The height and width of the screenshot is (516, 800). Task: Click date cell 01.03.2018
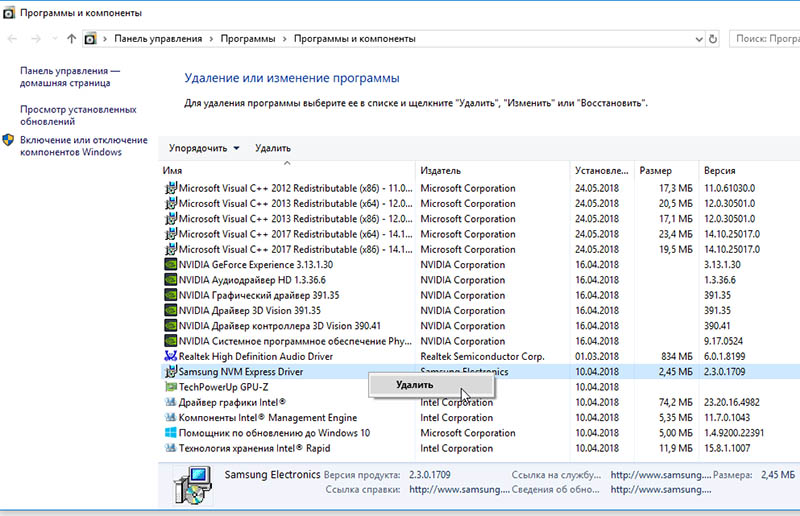click(597, 356)
